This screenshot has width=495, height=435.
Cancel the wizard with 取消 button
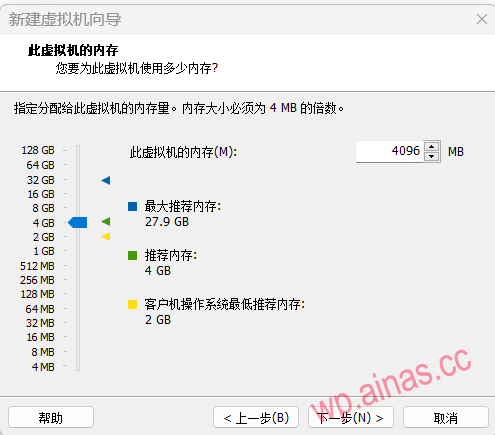coord(446,417)
